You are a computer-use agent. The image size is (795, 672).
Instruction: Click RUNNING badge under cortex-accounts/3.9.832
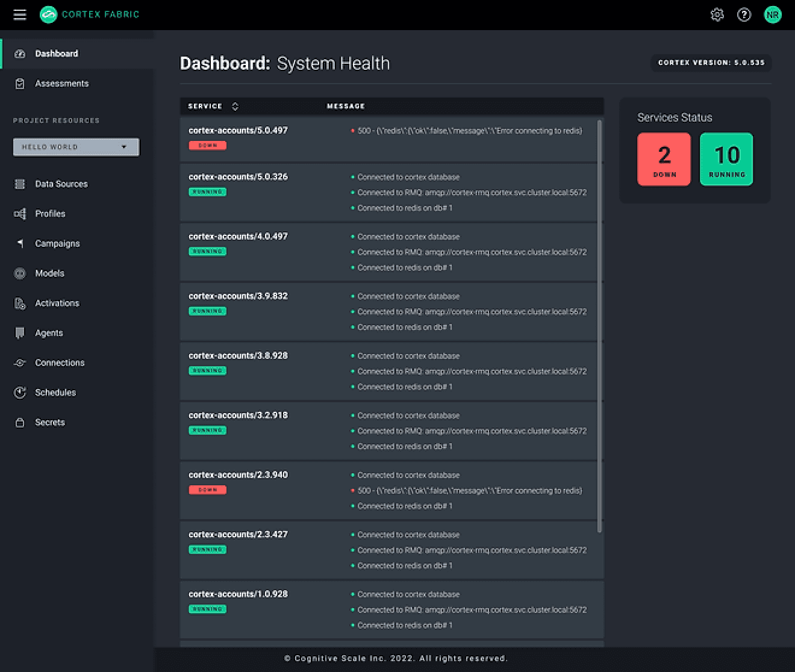[x=208, y=311]
